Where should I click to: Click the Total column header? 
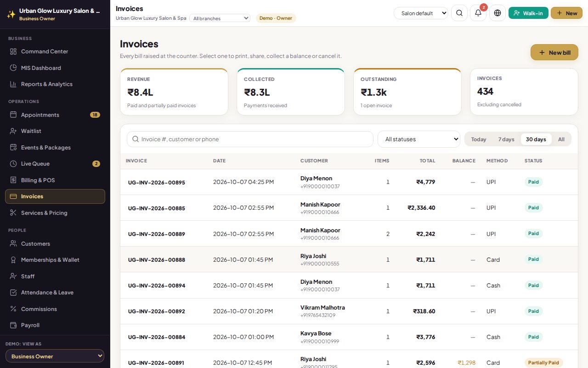pos(427,161)
